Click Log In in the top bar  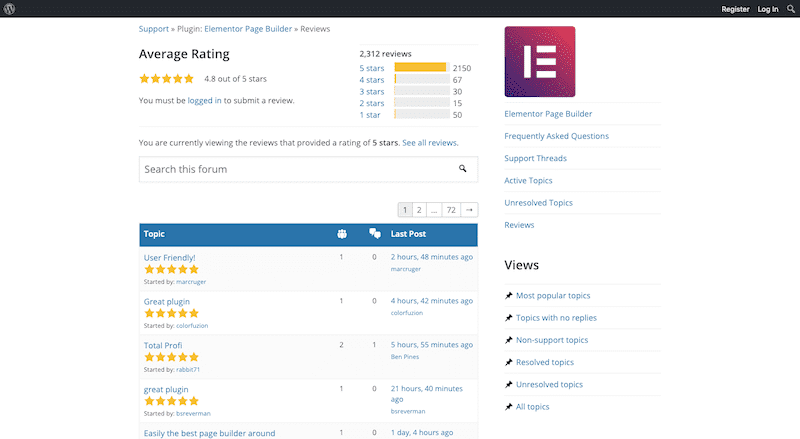pos(768,9)
